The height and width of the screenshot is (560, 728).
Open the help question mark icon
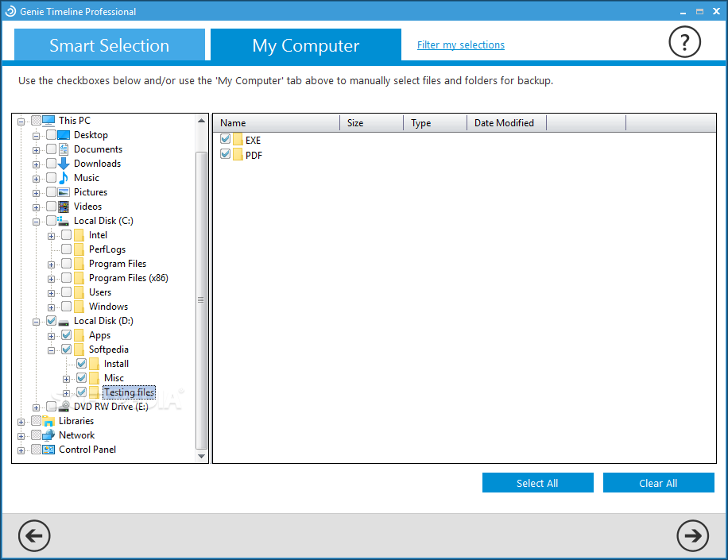[684, 42]
